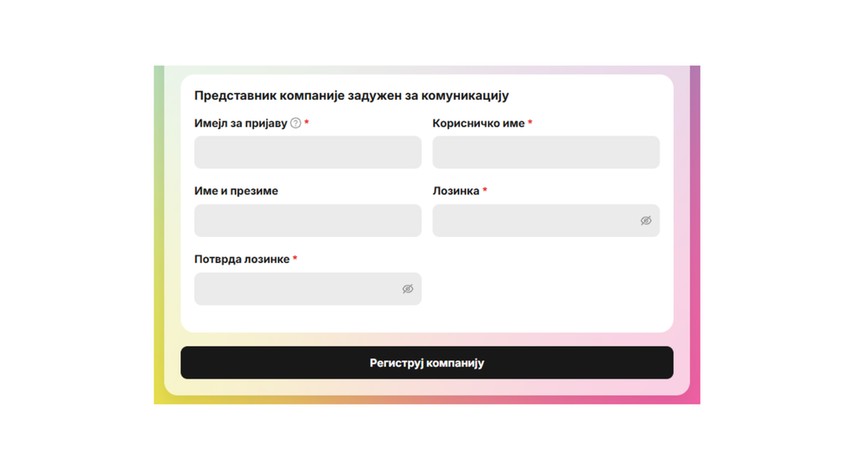
Task: Click the Потврда лозинке label
Action: (242, 259)
